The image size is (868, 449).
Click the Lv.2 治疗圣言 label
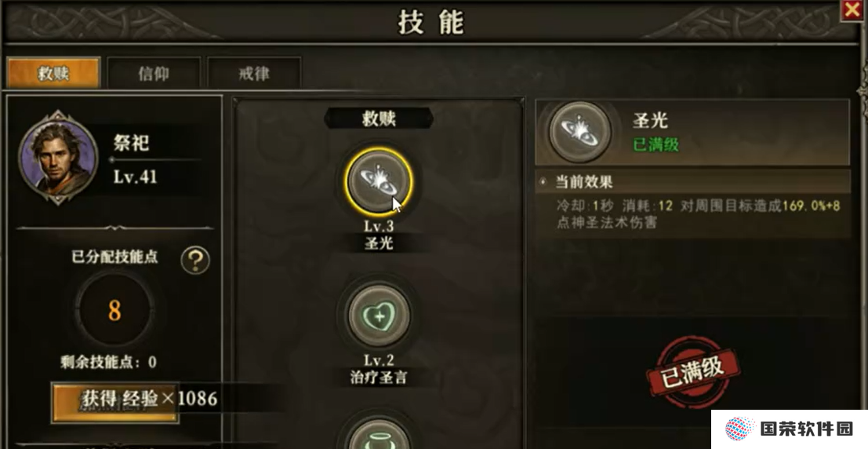coord(379,369)
